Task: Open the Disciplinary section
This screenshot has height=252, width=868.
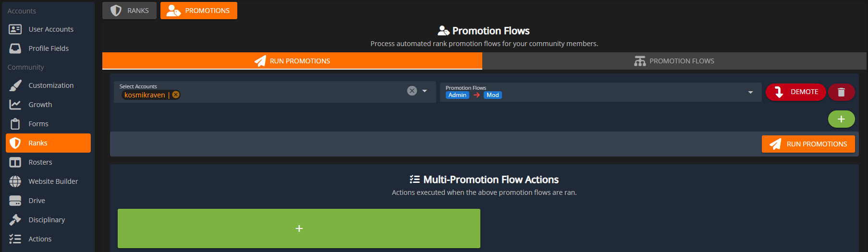Action: tap(46, 220)
